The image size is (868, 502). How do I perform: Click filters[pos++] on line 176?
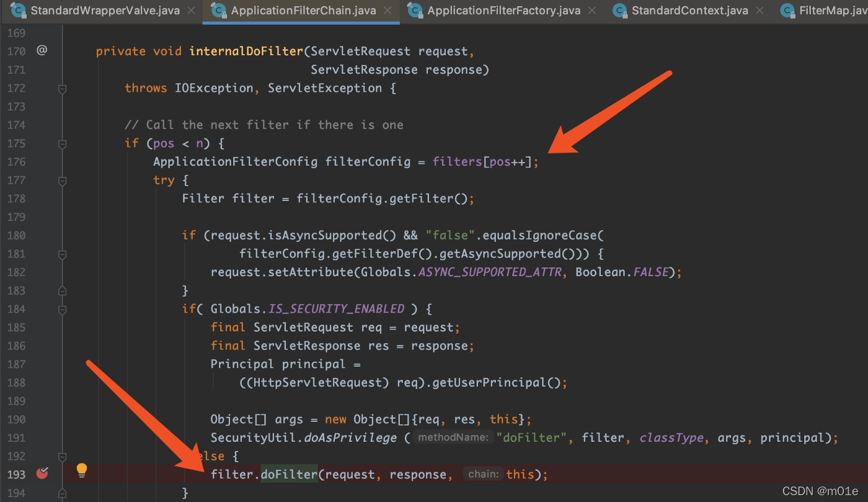[x=482, y=162]
